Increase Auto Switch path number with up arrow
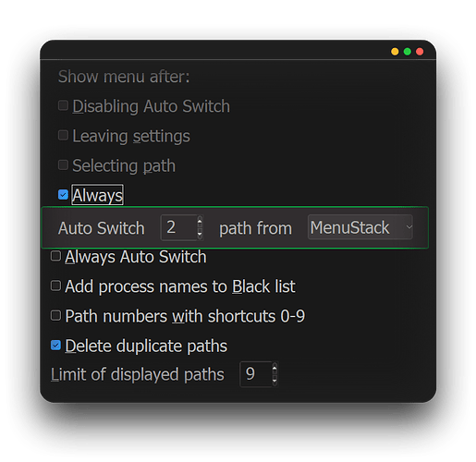 pos(200,221)
